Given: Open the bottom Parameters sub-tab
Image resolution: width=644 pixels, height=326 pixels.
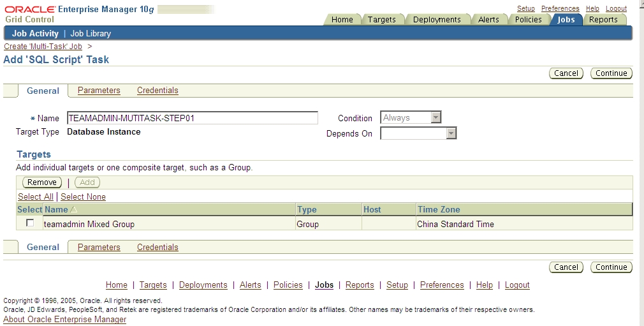Looking at the screenshot, I should 99,247.
